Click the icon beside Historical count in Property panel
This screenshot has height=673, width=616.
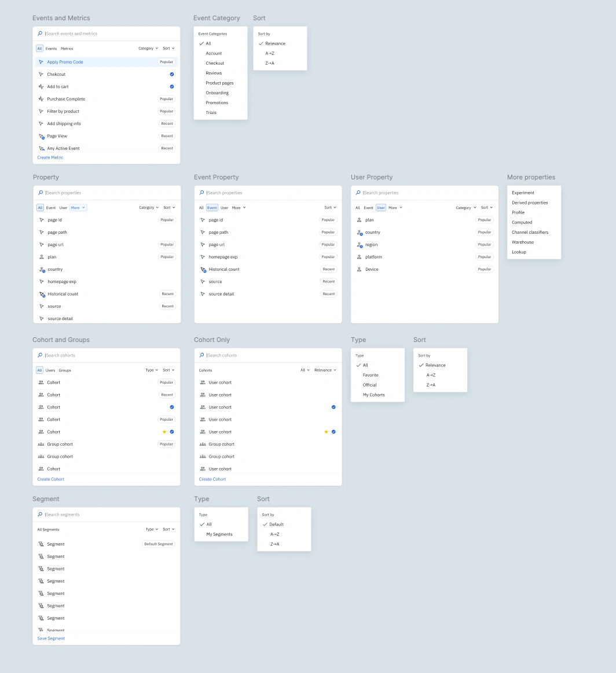[42, 295]
